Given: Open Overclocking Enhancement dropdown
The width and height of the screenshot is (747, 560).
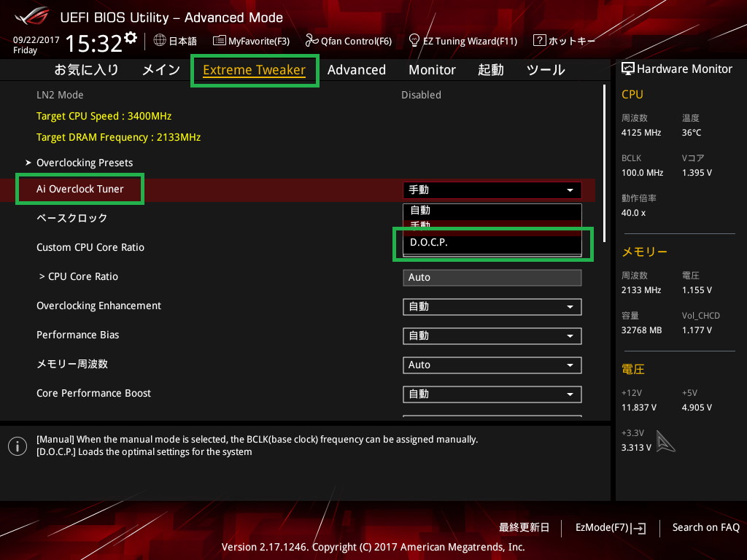Looking at the screenshot, I should coord(492,307).
